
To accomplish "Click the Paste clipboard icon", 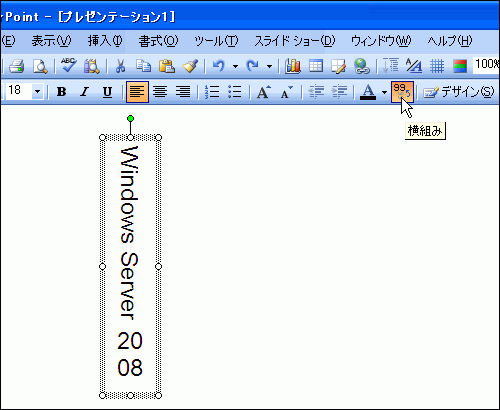I will 167,66.
